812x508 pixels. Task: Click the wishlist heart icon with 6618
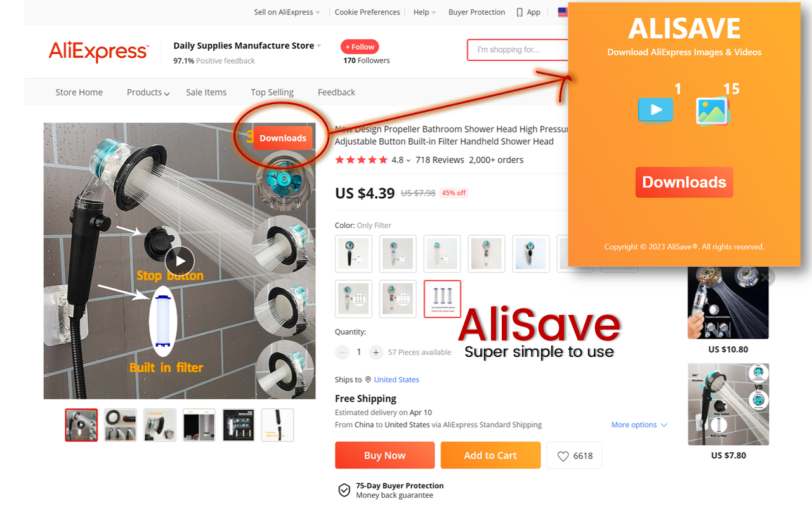pyautogui.click(x=574, y=455)
